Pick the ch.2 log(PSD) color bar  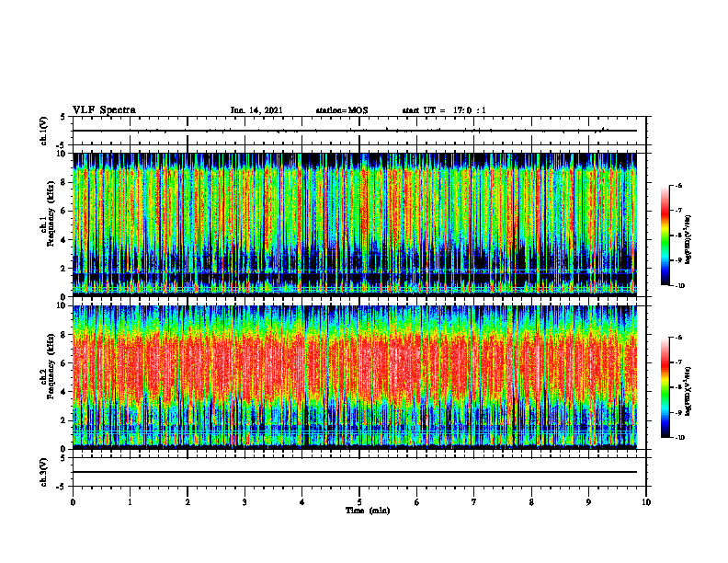(x=665, y=387)
